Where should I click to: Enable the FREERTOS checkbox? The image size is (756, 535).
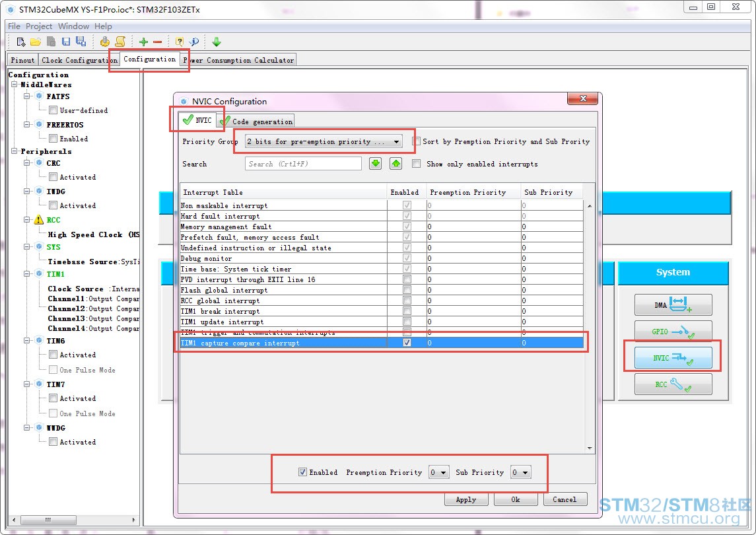click(x=53, y=139)
